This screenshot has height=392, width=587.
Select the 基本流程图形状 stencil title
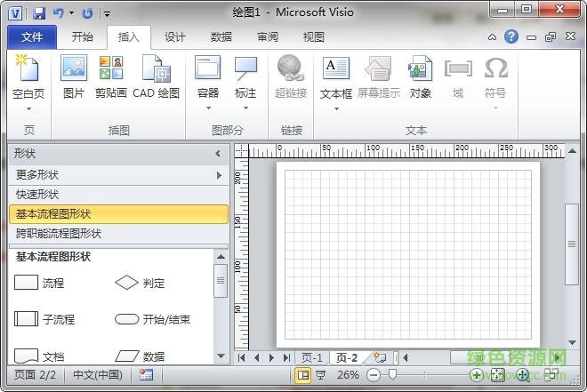(x=118, y=214)
